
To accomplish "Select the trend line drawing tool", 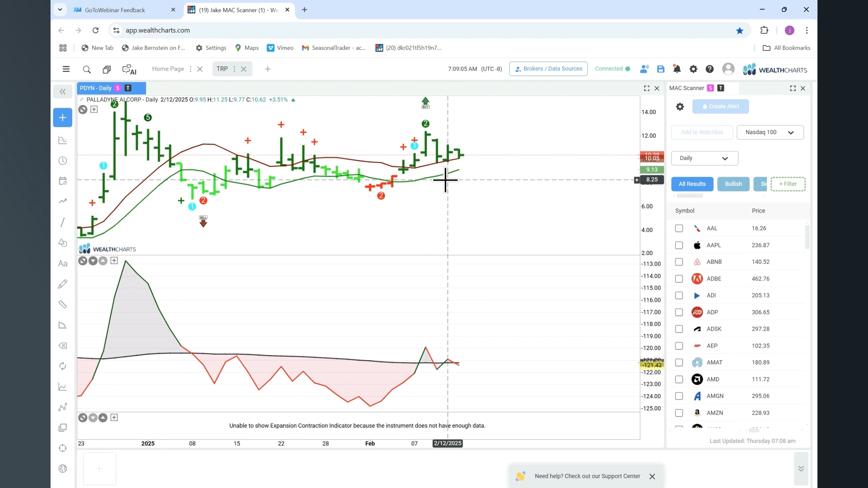I will point(63,222).
